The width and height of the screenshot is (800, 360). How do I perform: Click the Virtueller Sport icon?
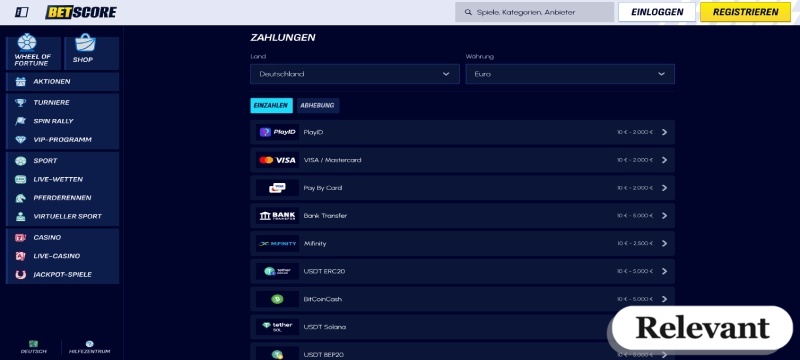coord(20,216)
